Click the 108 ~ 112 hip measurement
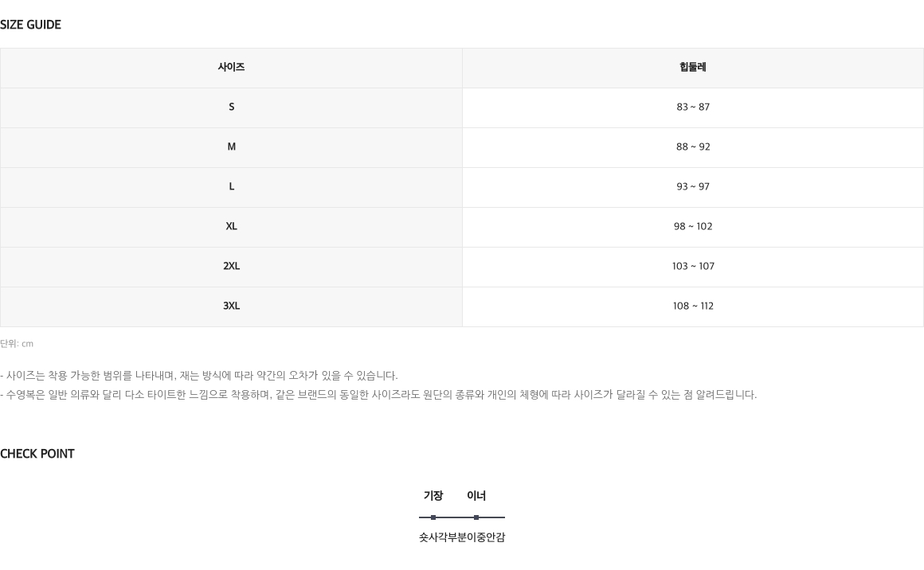This screenshot has width=924, height=570. click(693, 306)
